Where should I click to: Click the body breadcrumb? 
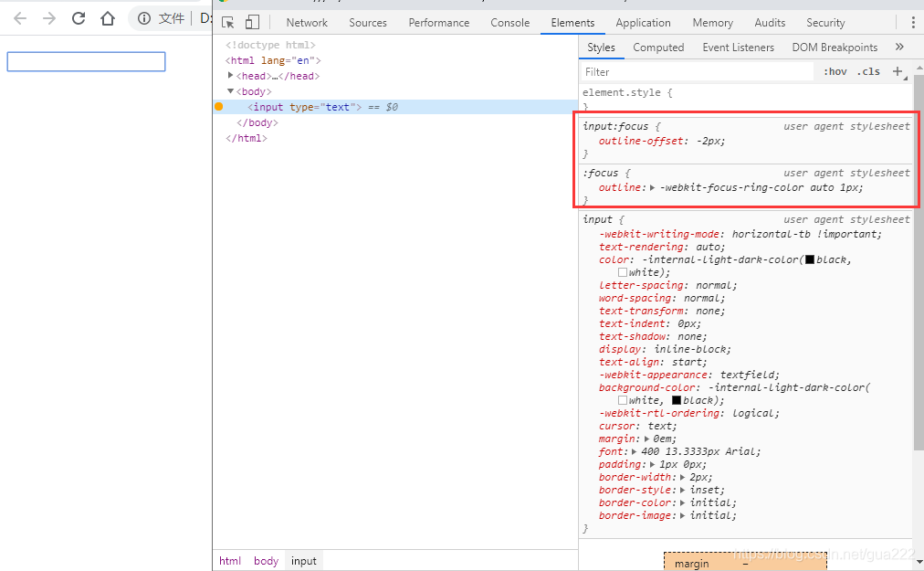click(266, 560)
